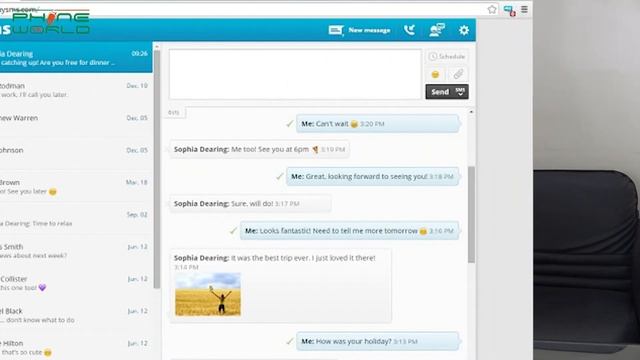Open the contacts icon in header
This screenshot has height=360, width=640.
[437, 30]
